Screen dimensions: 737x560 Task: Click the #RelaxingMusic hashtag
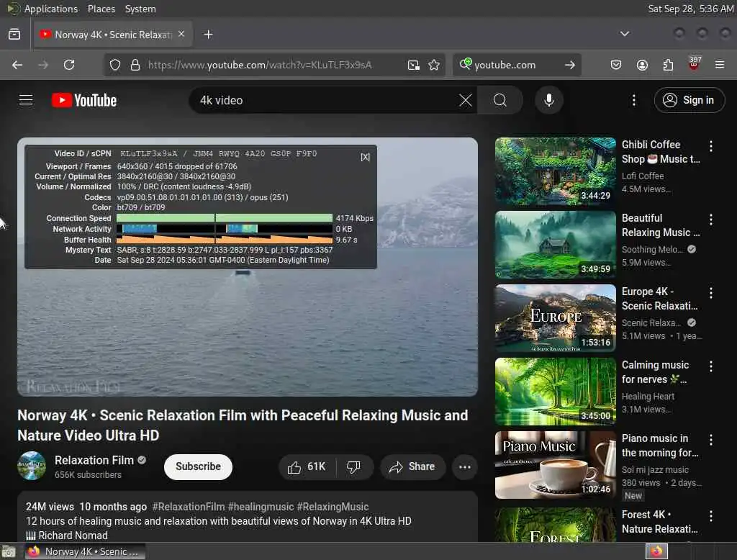coord(333,507)
